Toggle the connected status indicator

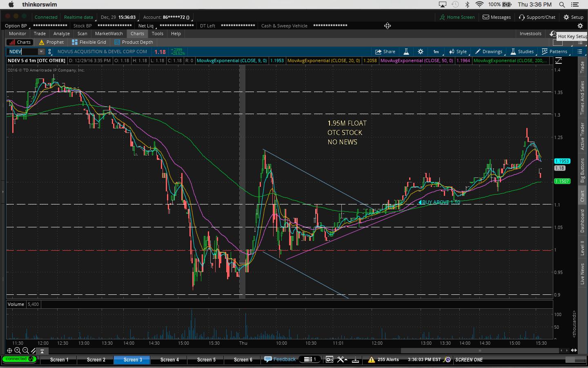(19, 359)
